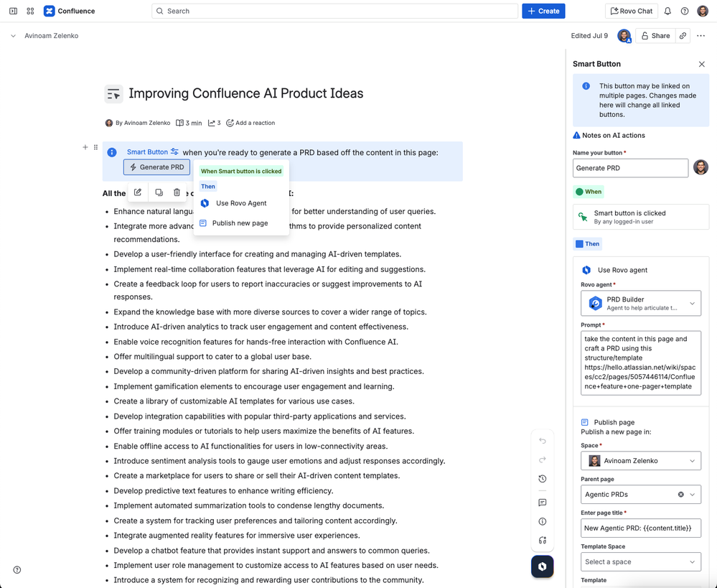Expand the breadcrumb chevron beside Avinoam Zelenko
This screenshot has height=588, width=717.
tap(13, 36)
